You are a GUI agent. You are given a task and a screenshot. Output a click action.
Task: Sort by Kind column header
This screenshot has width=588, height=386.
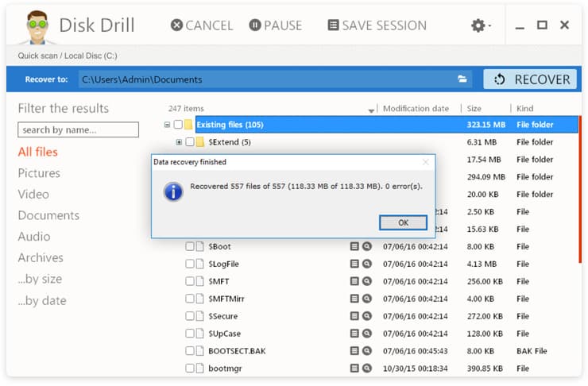tap(524, 108)
